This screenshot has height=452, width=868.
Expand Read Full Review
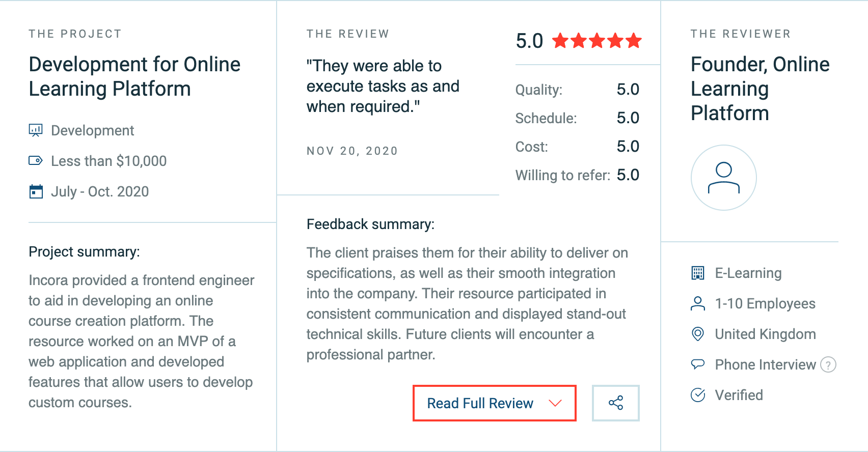(x=494, y=403)
